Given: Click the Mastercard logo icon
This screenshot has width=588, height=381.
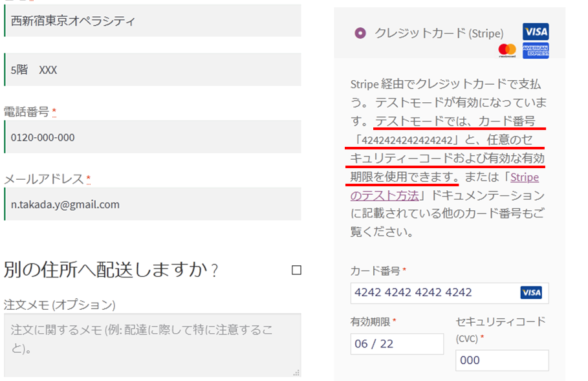Looking at the screenshot, I should (x=507, y=50).
